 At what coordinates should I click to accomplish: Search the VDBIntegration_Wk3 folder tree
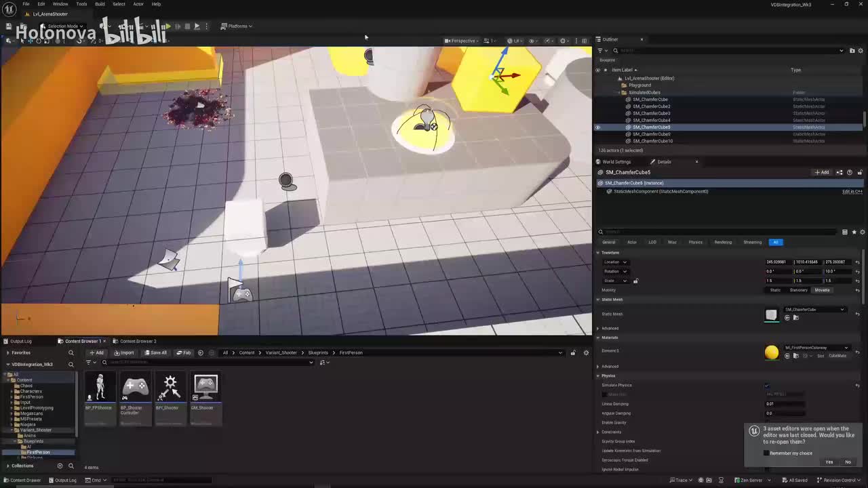(71, 365)
